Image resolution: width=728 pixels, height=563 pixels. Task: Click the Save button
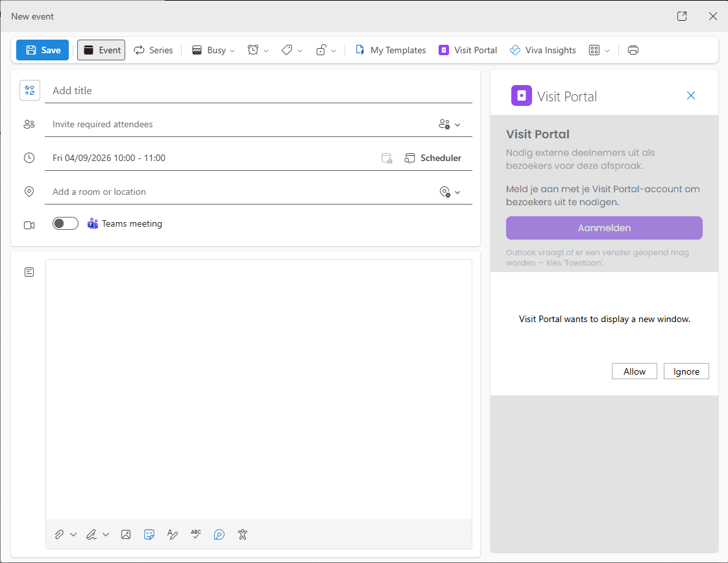[x=42, y=50]
